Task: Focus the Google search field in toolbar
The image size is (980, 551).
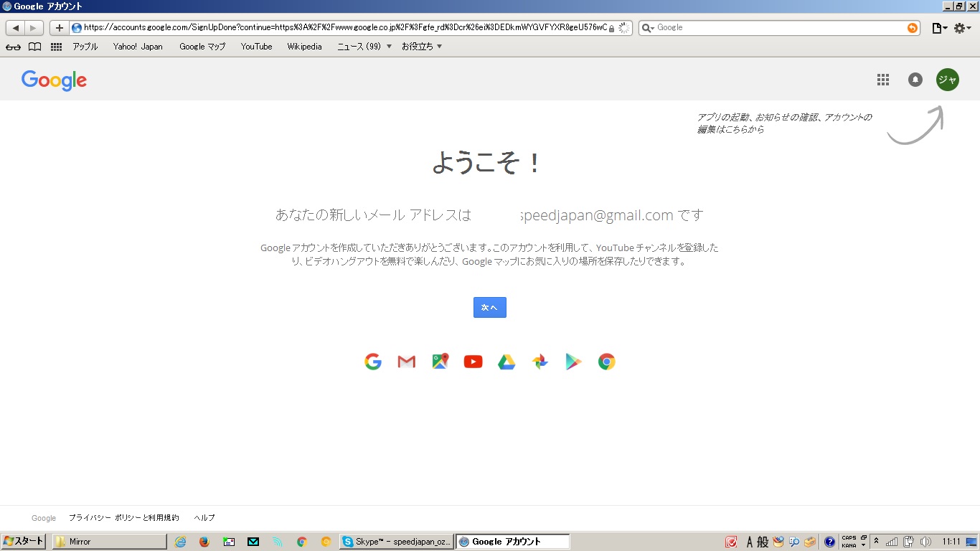Action: click(x=781, y=28)
